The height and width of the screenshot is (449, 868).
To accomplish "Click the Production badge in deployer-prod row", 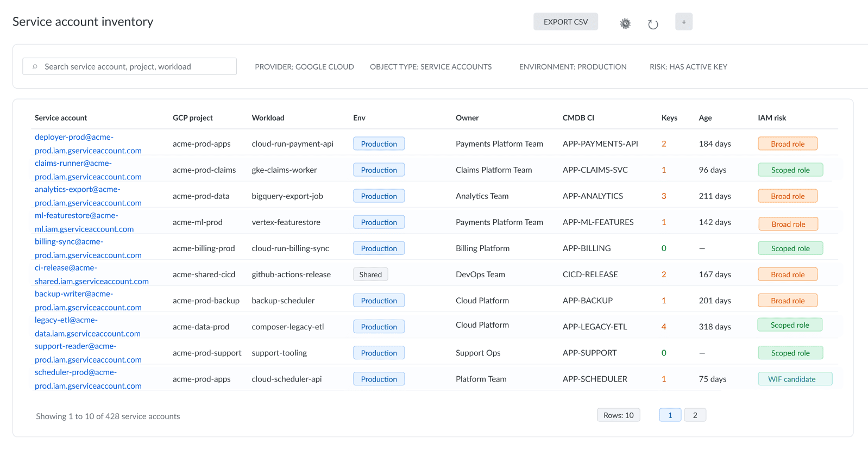I will pos(379,144).
